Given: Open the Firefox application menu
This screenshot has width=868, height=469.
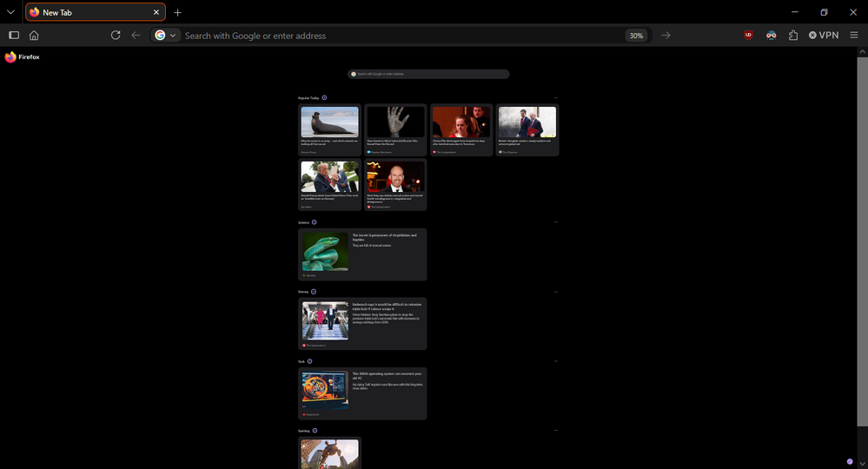Looking at the screenshot, I should (854, 35).
